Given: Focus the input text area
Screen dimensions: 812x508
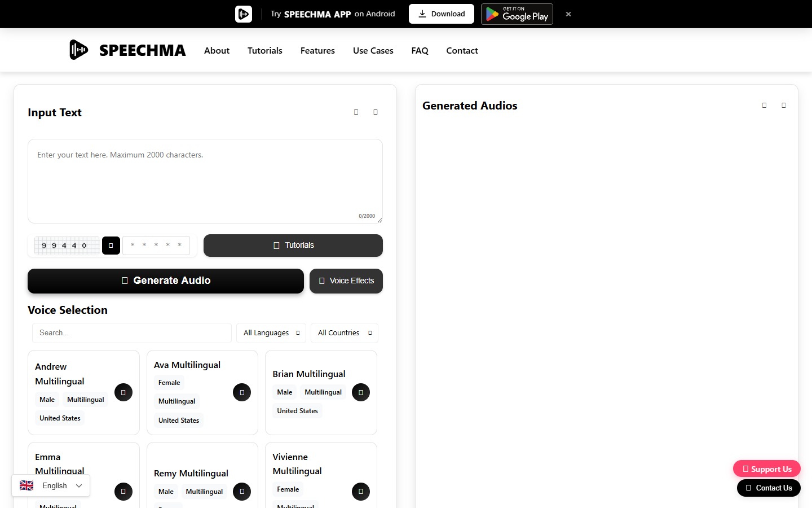Looking at the screenshot, I should pyautogui.click(x=205, y=181).
